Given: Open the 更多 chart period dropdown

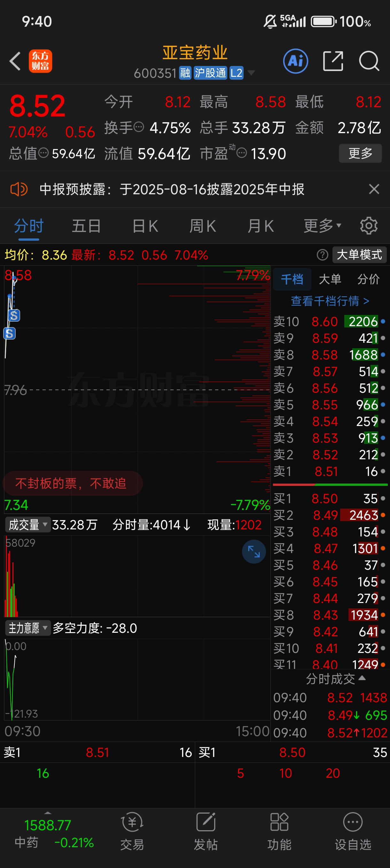Looking at the screenshot, I should (322, 226).
